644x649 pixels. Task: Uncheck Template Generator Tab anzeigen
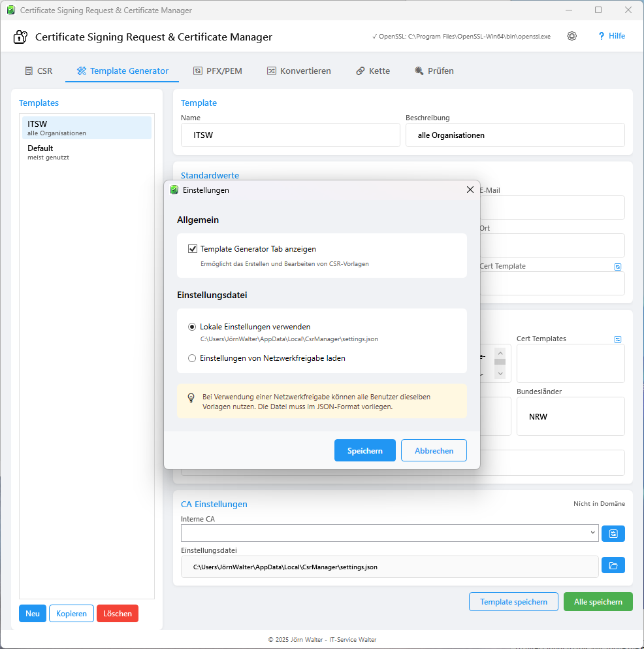192,248
